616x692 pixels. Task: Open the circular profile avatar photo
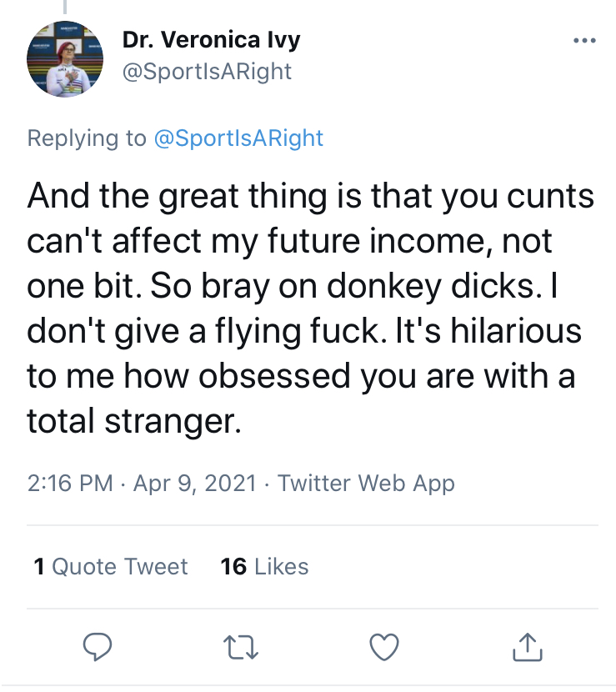click(65, 58)
